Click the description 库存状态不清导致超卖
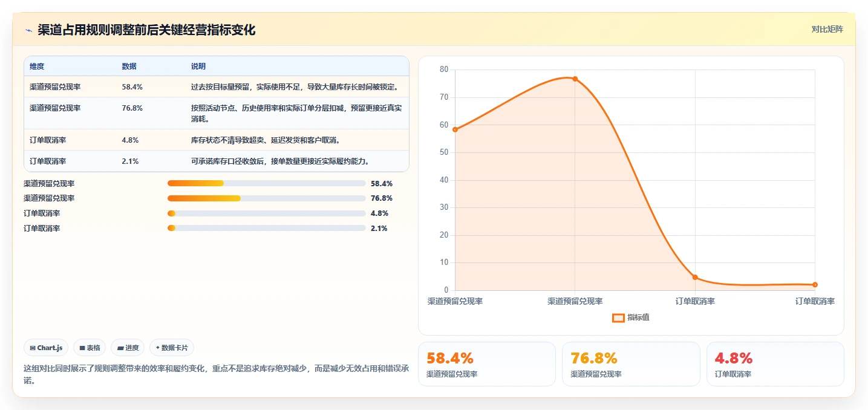 pyautogui.click(x=266, y=140)
